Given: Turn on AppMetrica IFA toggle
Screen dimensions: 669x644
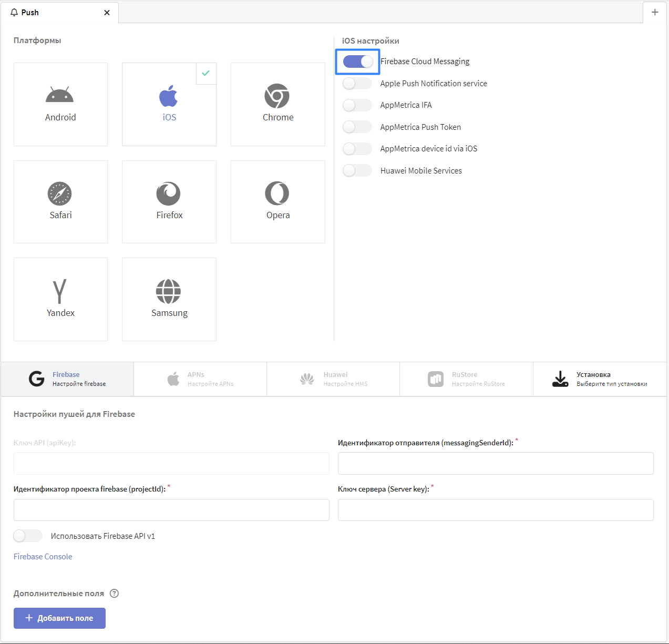Looking at the screenshot, I should coord(357,105).
